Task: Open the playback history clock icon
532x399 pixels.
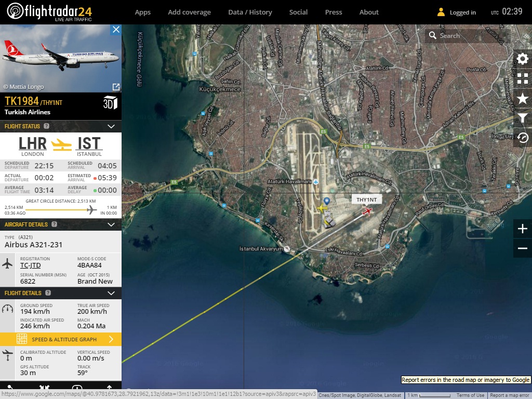Action: [x=523, y=138]
